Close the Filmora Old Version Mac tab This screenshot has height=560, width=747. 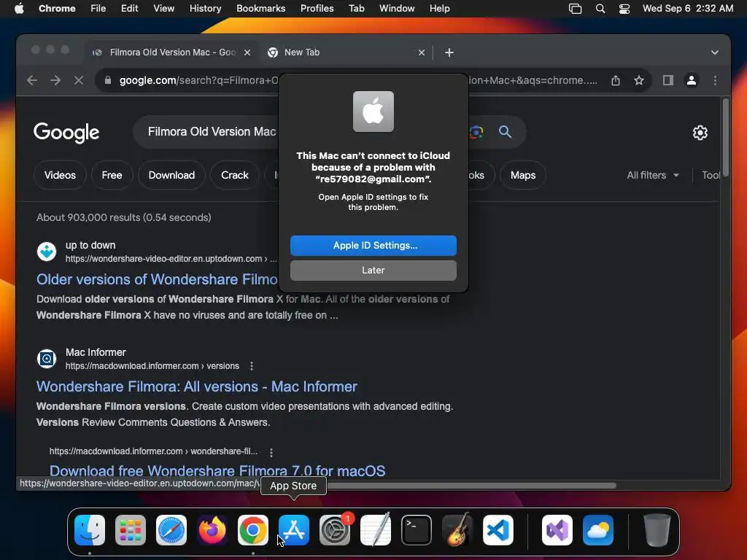[247, 52]
